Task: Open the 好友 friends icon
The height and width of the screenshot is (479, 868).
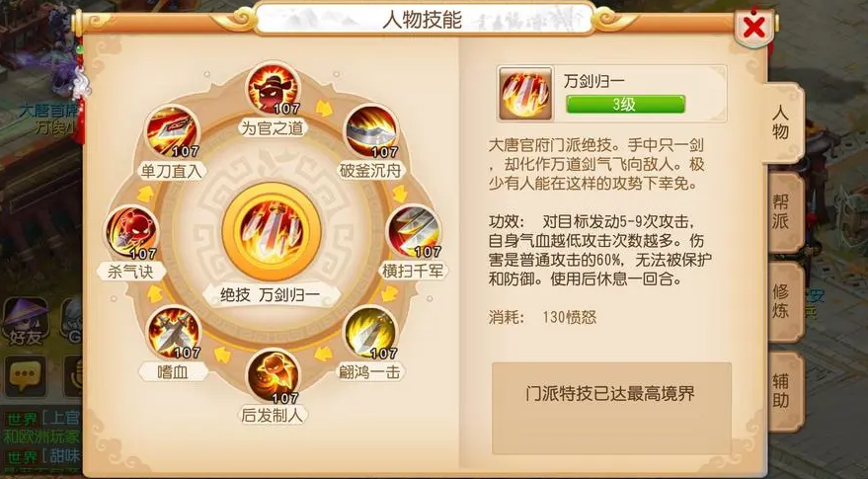Action: [25, 321]
